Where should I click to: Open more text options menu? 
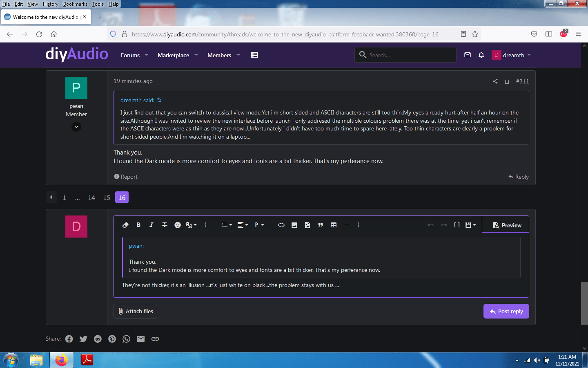point(205,225)
